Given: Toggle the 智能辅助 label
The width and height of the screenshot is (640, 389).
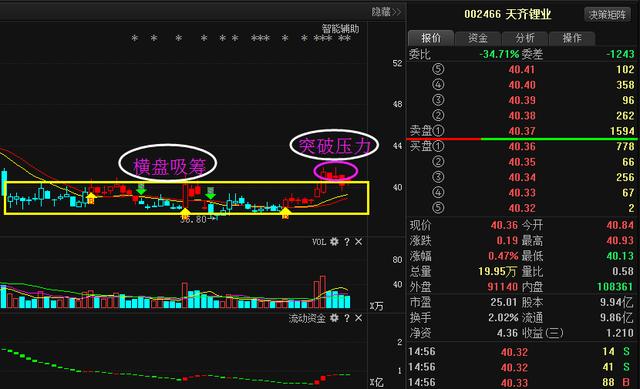Looking at the screenshot, I should (x=340, y=29).
